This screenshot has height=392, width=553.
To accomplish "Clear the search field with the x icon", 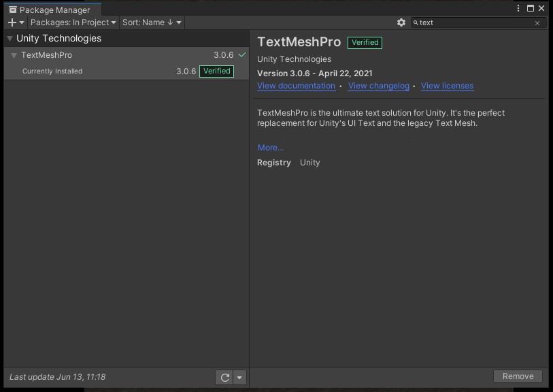I will click(537, 23).
